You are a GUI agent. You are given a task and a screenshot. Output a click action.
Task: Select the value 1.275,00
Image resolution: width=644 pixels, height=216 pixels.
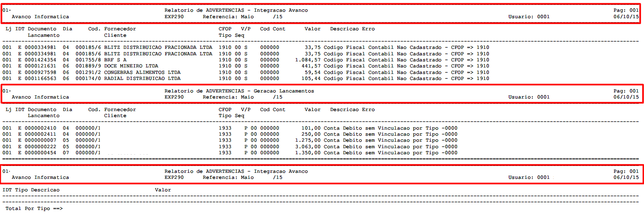[x=308, y=140]
